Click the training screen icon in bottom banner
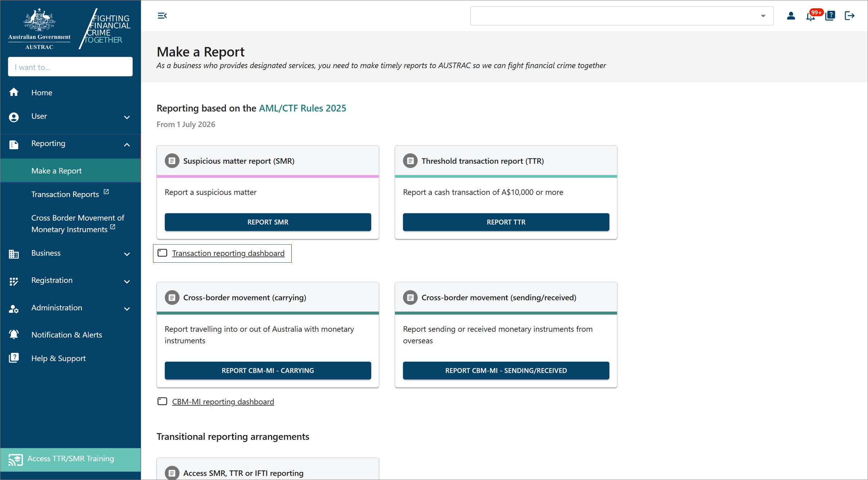868x480 pixels. click(15, 459)
